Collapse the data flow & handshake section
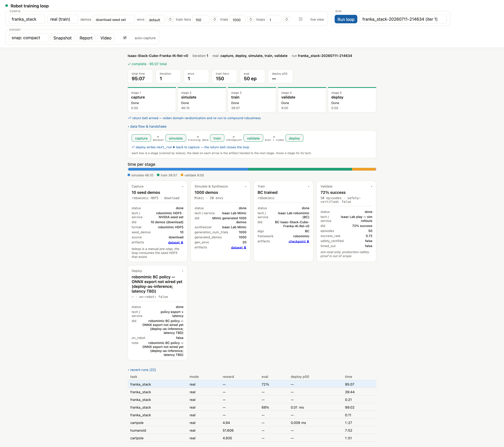 [x=147, y=126]
